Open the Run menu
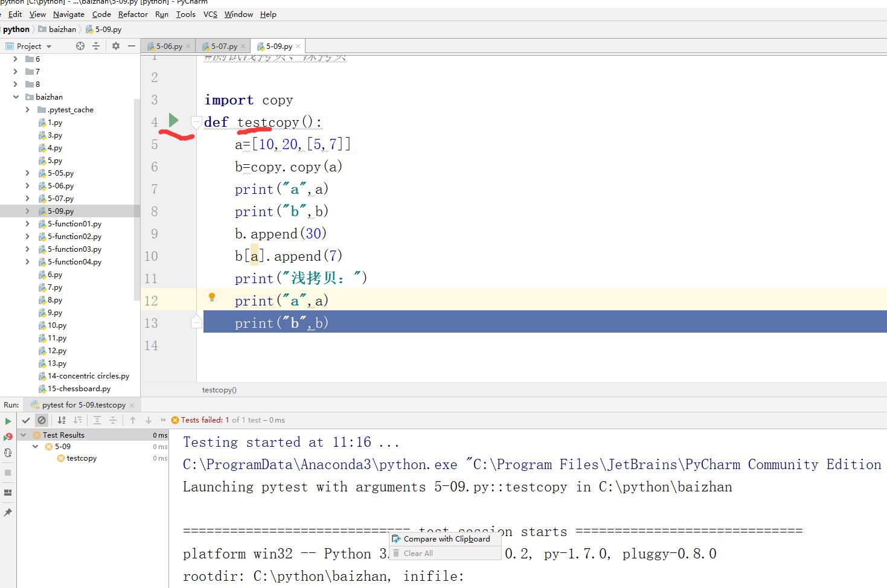 point(162,14)
